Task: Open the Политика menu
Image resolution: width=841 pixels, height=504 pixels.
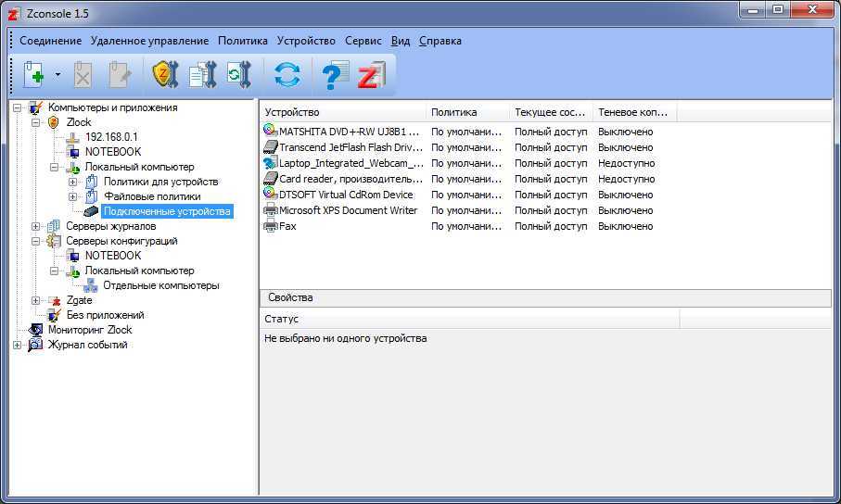Action: (x=243, y=41)
